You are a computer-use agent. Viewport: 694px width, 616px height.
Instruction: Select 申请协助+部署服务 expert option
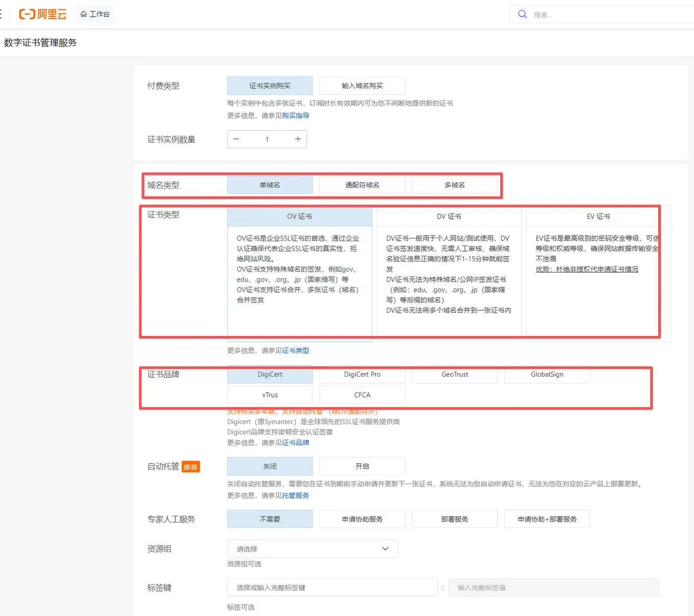[x=547, y=519]
